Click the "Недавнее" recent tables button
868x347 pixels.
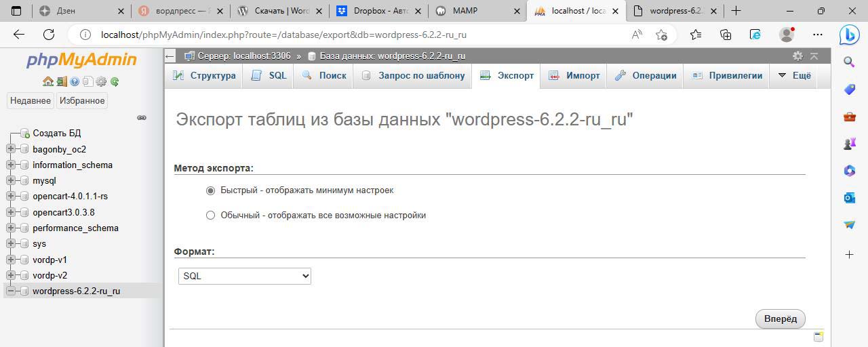[x=31, y=100]
